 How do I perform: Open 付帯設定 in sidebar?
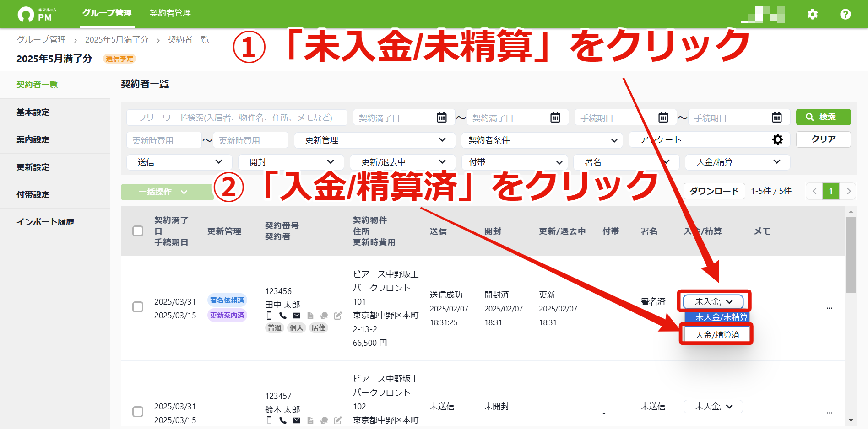(x=55, y=195)
